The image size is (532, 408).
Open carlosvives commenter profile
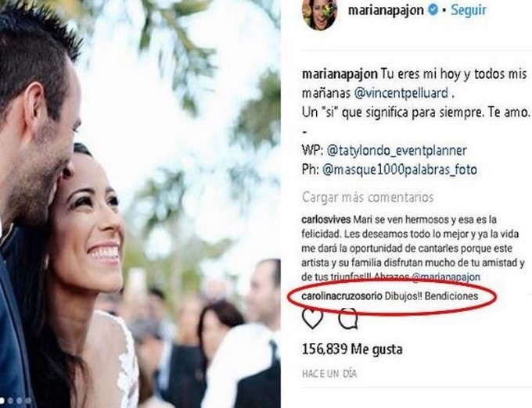pyautogui.click(x=326, y=220)
